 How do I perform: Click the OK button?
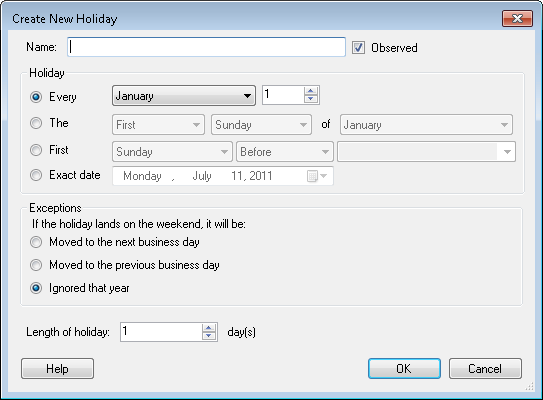pos(404,368)
